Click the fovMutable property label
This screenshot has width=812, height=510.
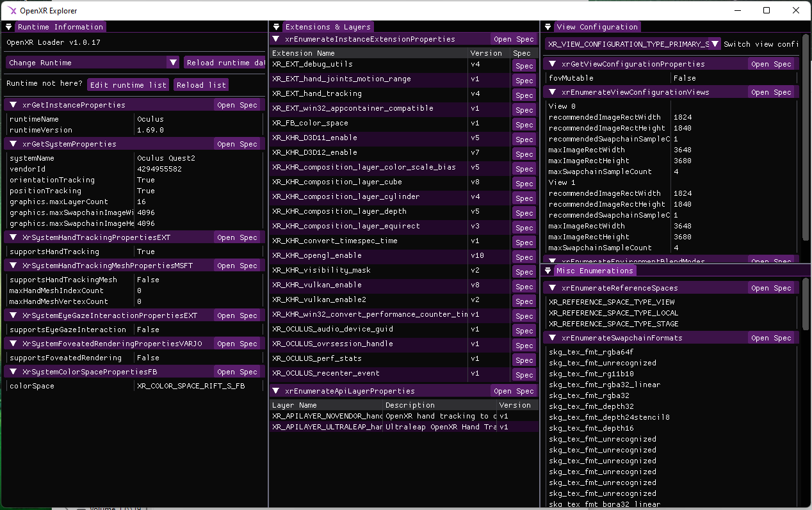571,78
